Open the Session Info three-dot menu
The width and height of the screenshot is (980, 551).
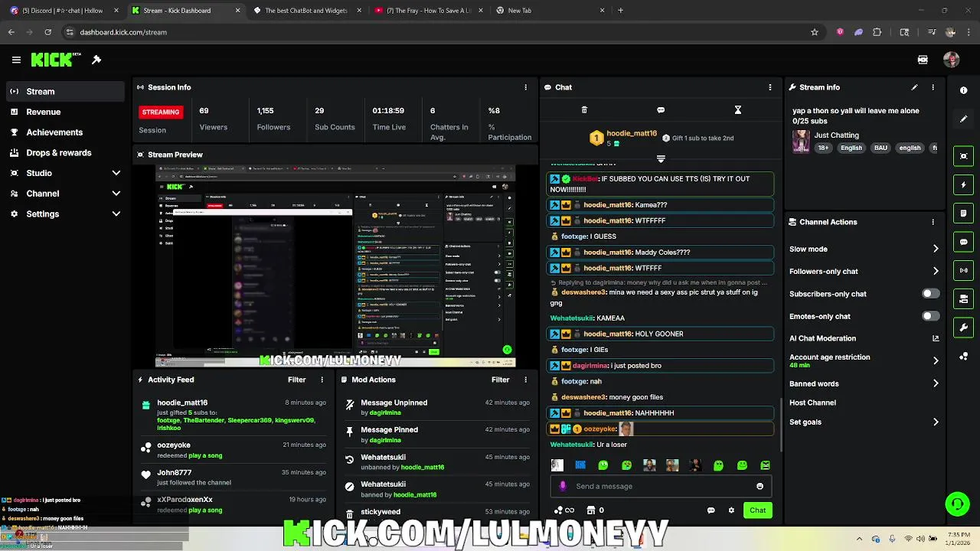tap(525, 87)
